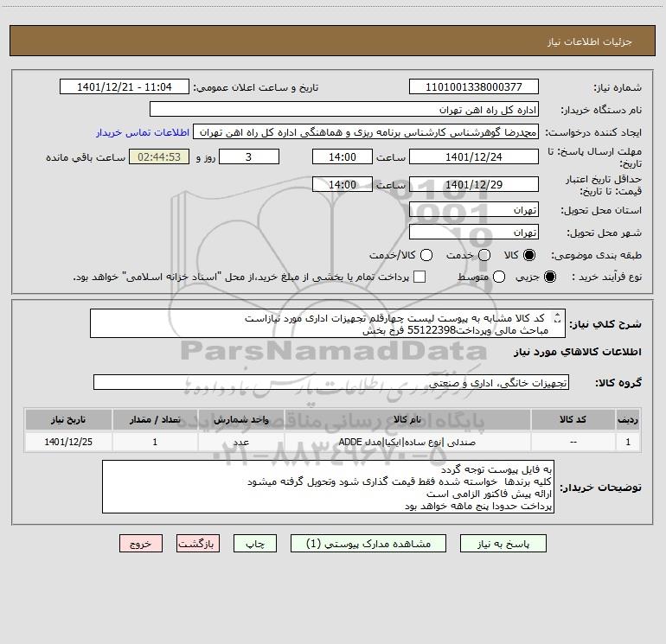Click the item name cell صندلی ایکیا ADDE
The width and height of the screenshot is (666, 644).
point(407,442)
